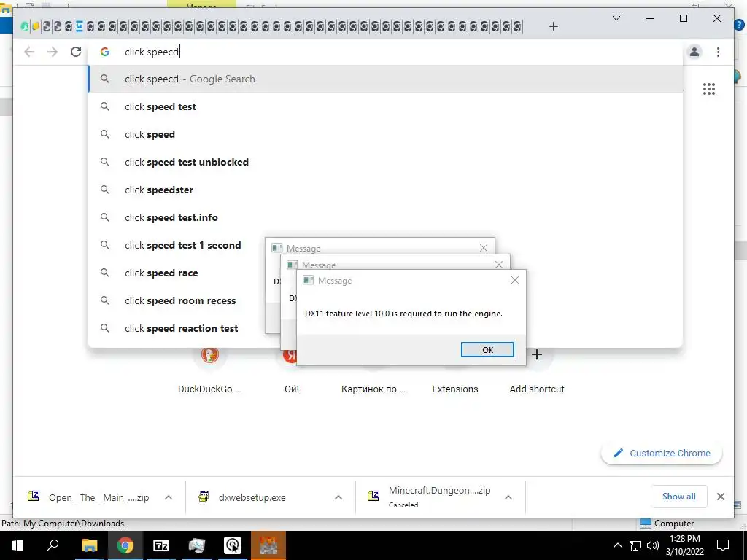The image size is (747, 560).
Task: Click the Minecraft Dungeons taskbar icon
Action: pyautogui.click(x=268, y=545)
